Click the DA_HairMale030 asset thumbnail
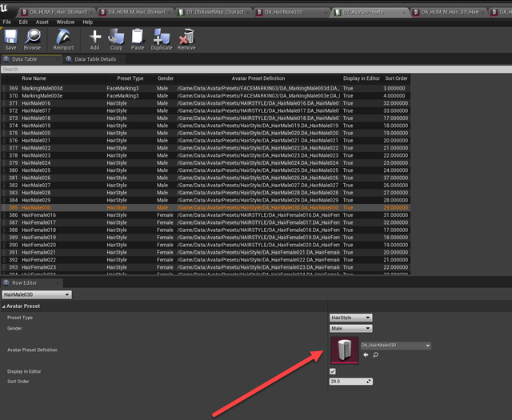This screenshot has width=512, height=420. click(x=345, y=350)
